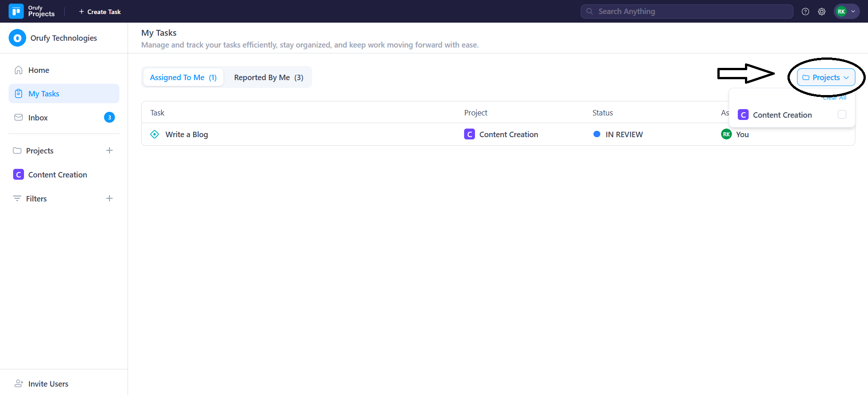Click the Orufy Projects logo

[16, 11]
